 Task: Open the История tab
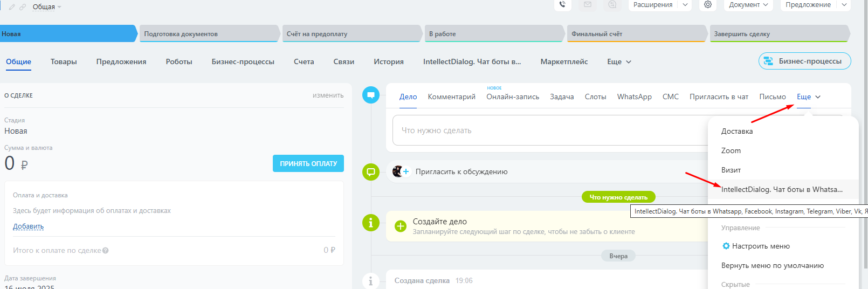pyautogui.click(x=388, y=62)
